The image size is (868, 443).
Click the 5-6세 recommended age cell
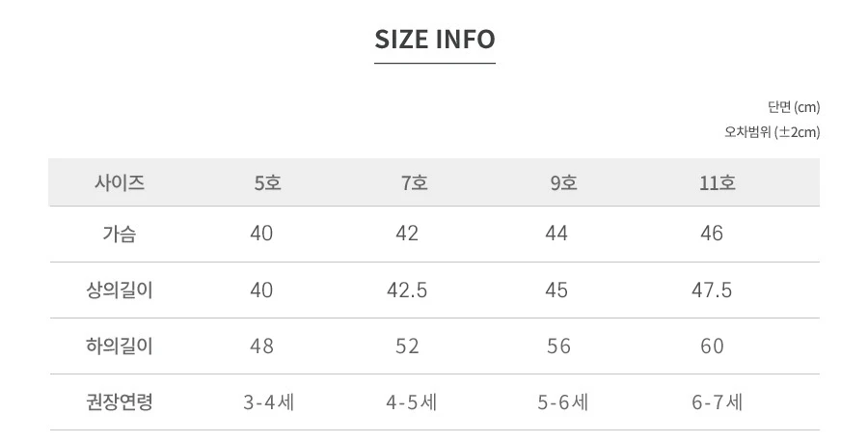[x=563, y=402]
